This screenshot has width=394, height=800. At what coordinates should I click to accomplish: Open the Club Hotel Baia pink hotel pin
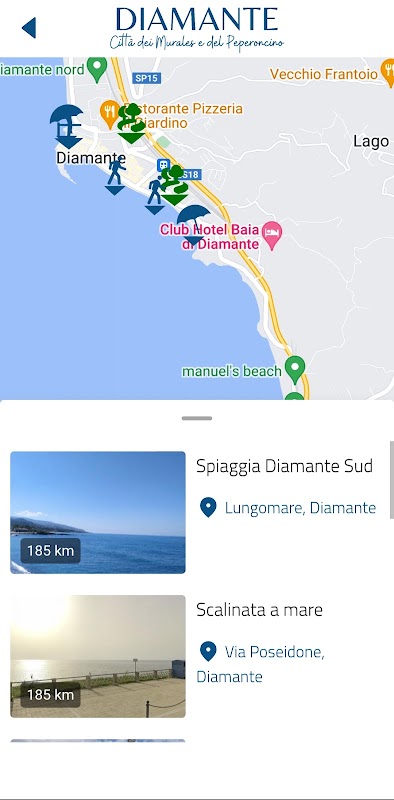tap(272, 236)
